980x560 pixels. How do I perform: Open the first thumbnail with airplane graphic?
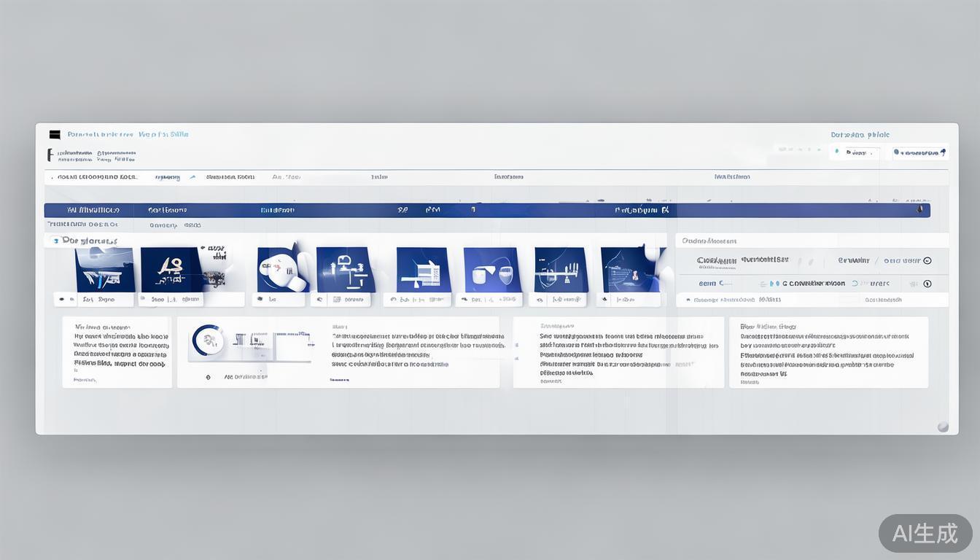point(104,269)
